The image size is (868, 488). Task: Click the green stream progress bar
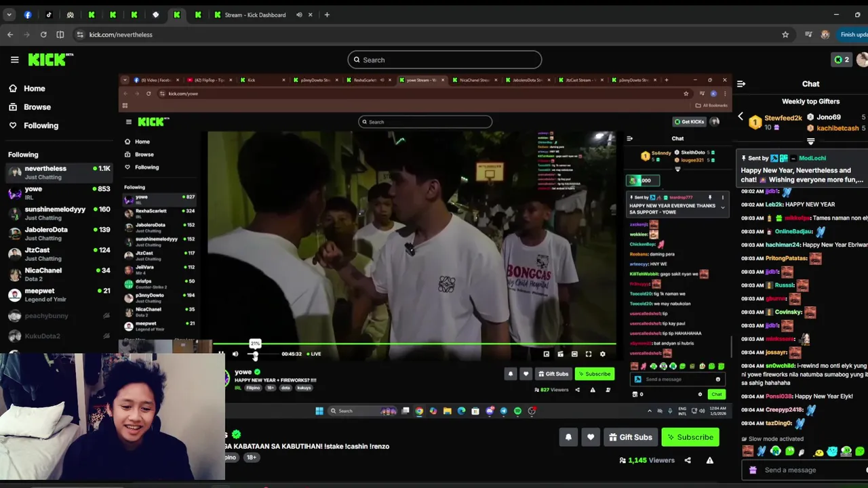pyautogui.click(x=412, y=345)
